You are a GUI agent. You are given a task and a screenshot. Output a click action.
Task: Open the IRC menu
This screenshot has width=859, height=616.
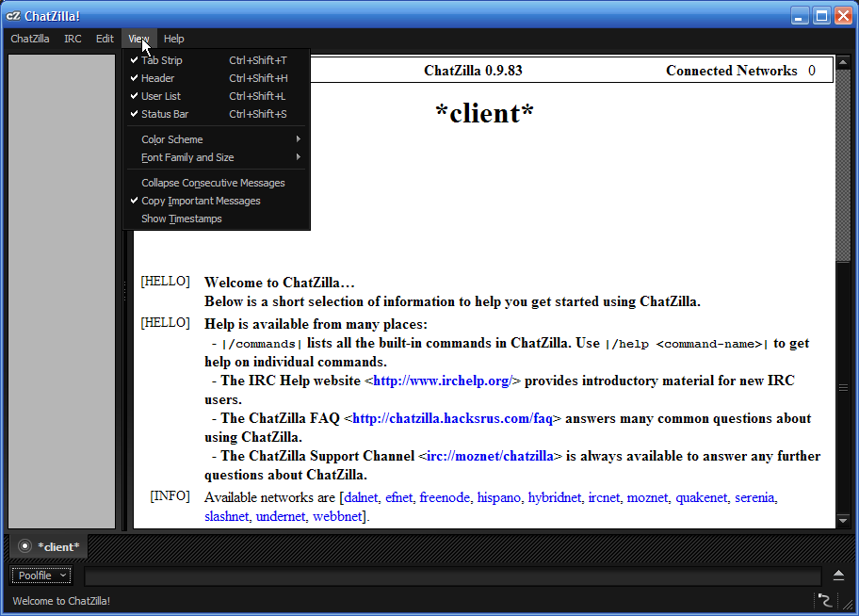(x=73, y=39)
